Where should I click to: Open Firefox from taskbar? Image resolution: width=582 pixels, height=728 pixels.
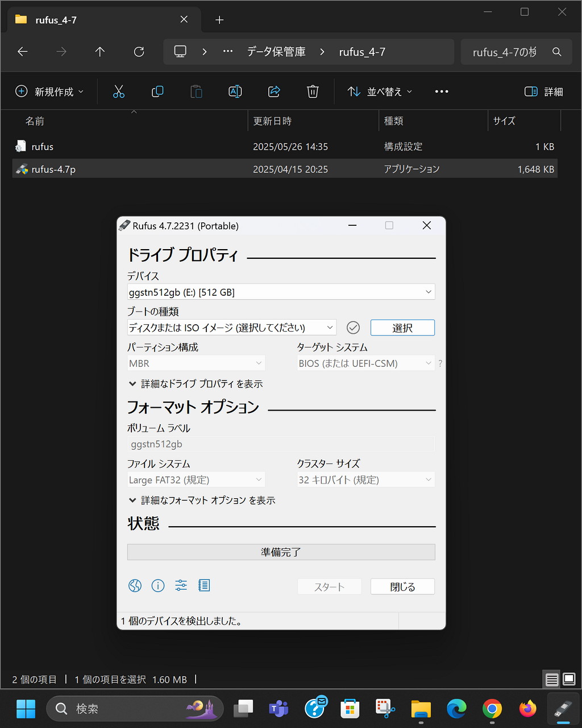coord(528,709)
